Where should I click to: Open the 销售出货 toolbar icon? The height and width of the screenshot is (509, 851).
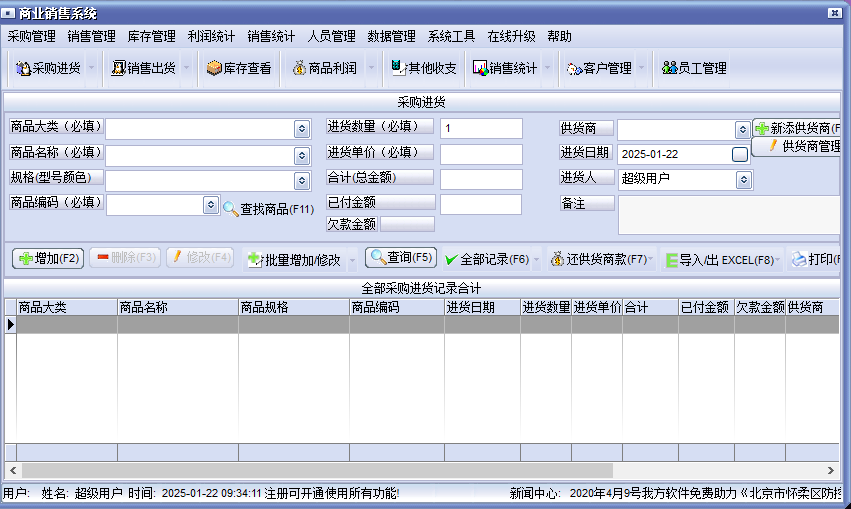tap(118, 68)
